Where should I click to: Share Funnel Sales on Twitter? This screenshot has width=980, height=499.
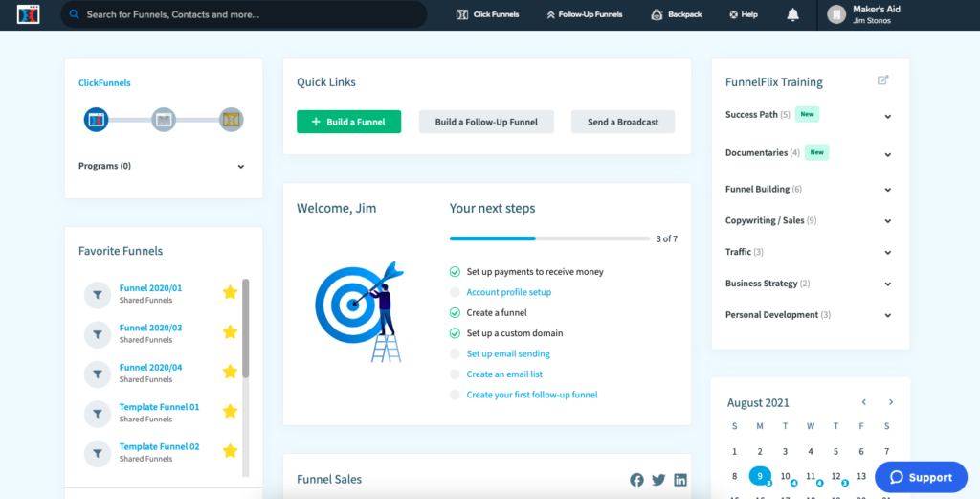click(658, 480)
